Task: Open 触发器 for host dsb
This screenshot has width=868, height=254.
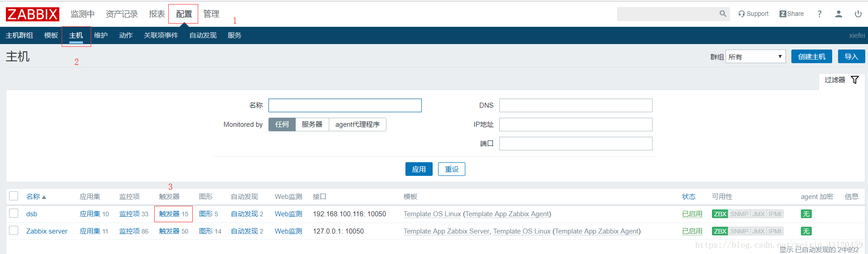Action: click(x=169, y=214)
